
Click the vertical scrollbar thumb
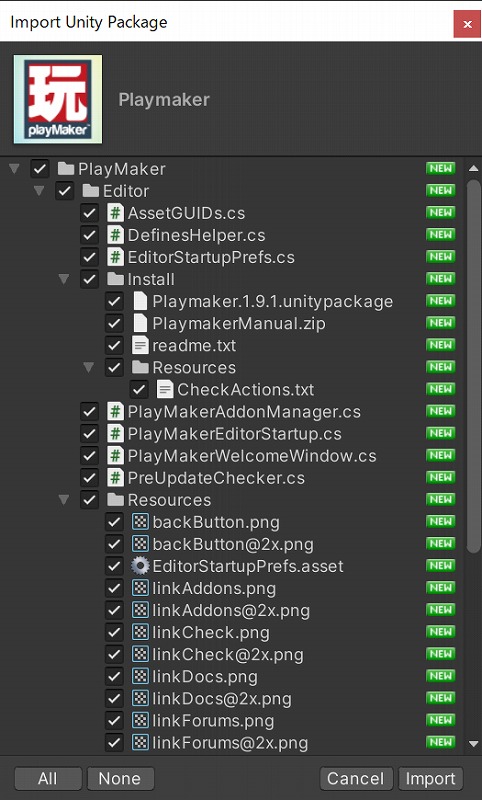473,365
